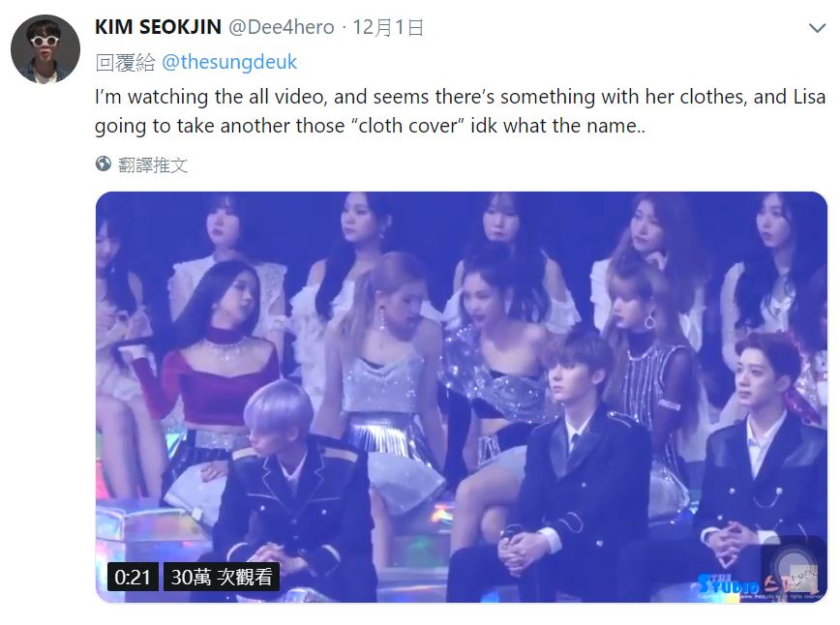Open the @thesungdeuk mention link
Viewport: 840px width, 625px height.
(x=228, y=62)
